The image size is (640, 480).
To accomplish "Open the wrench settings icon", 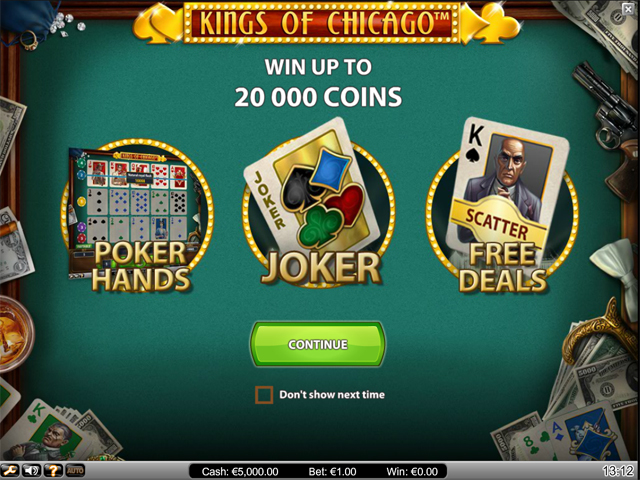I will [9, 471].
